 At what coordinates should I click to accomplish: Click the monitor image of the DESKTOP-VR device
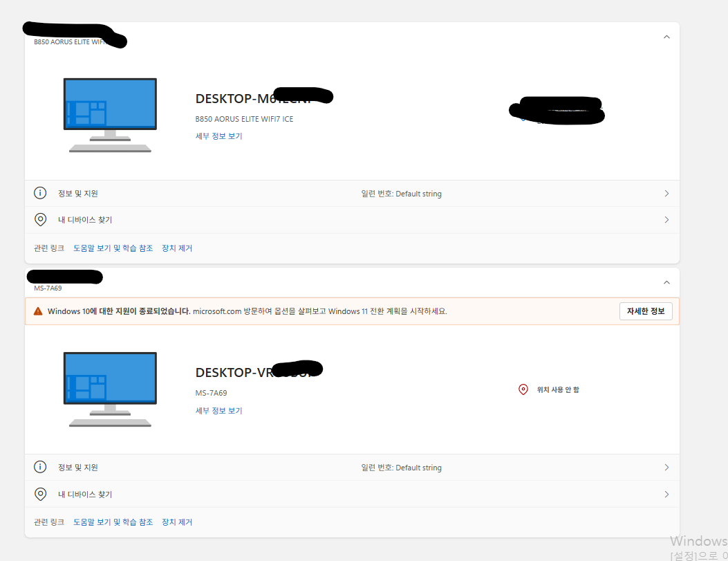[110, 389]
